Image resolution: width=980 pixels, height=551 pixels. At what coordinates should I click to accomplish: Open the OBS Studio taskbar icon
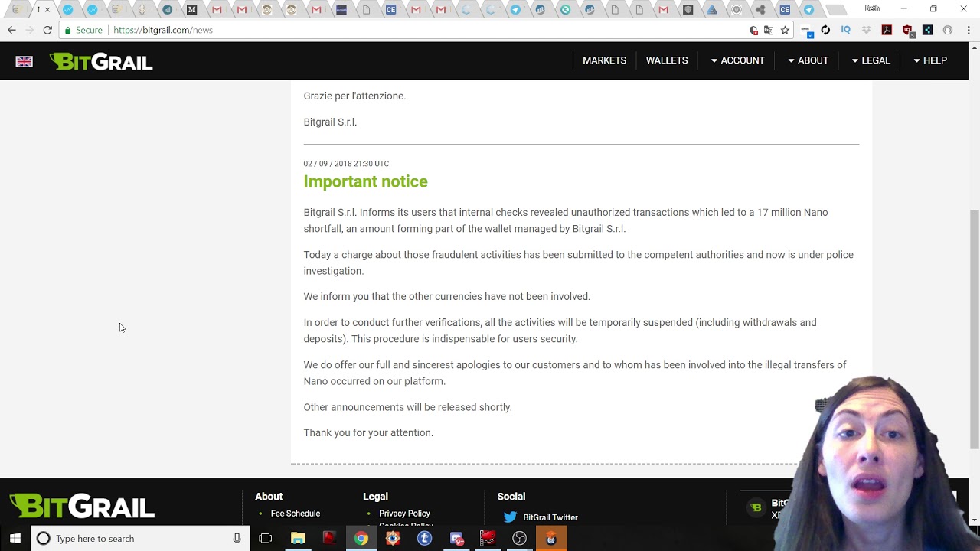coord(519,538)
